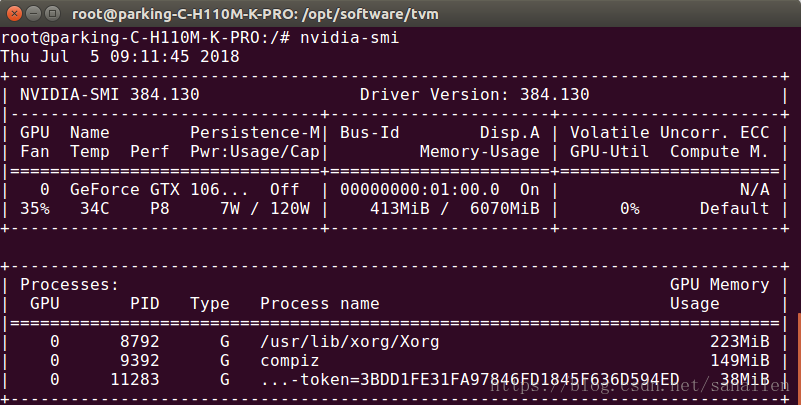Click the typed command 'nvidia-smi'

coord(349,38)
